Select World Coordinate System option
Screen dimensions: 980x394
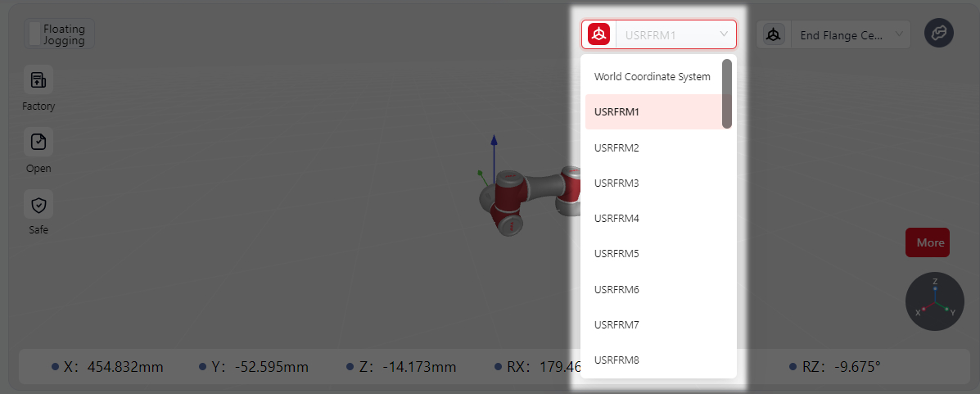653,77
